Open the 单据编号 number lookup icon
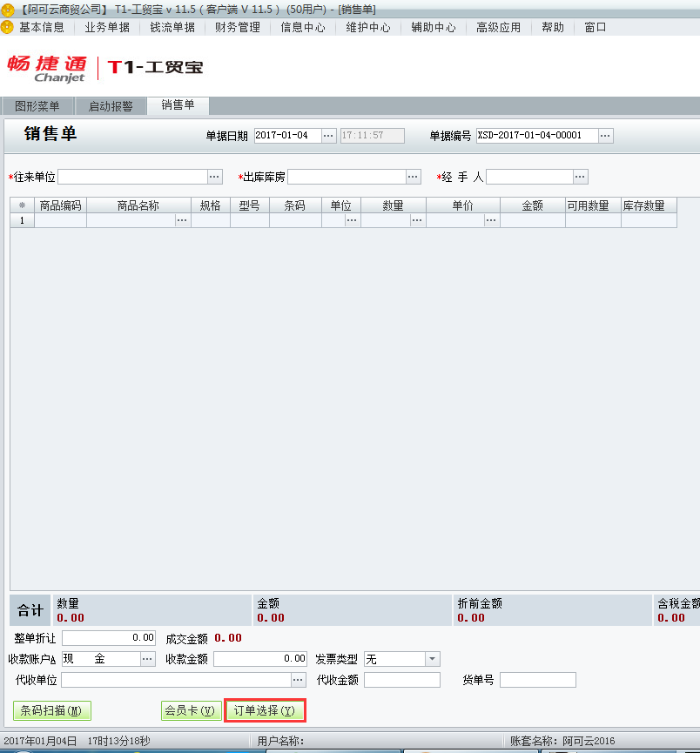 (x=604, y=135)
